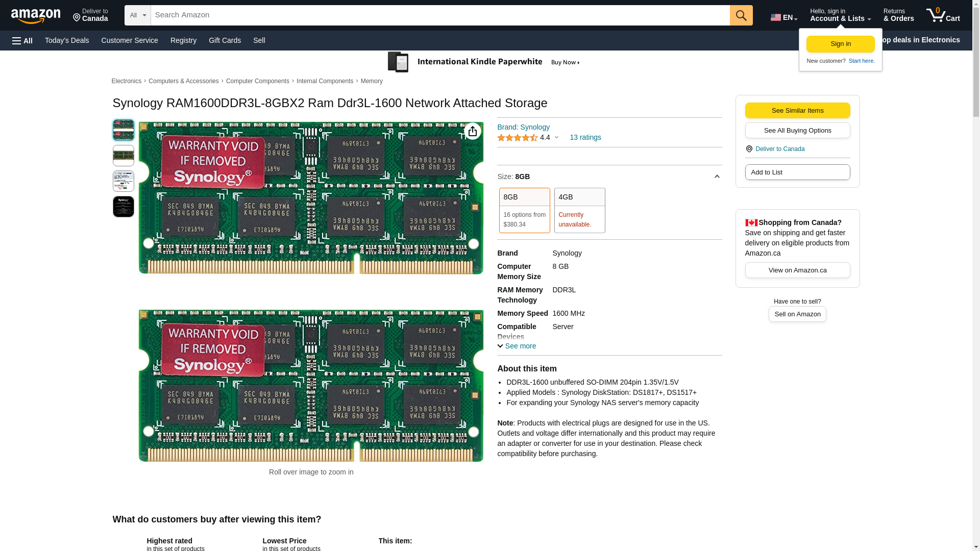Open the All hamburger menu

click(22, 41)
